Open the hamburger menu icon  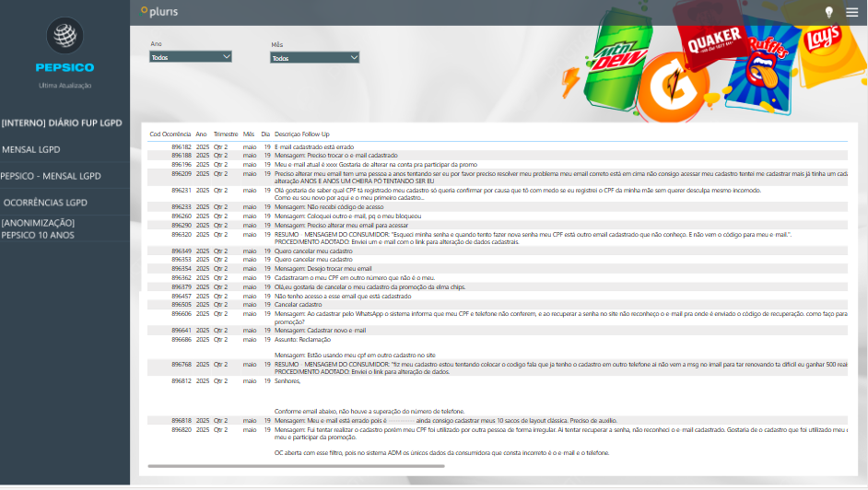852,12
